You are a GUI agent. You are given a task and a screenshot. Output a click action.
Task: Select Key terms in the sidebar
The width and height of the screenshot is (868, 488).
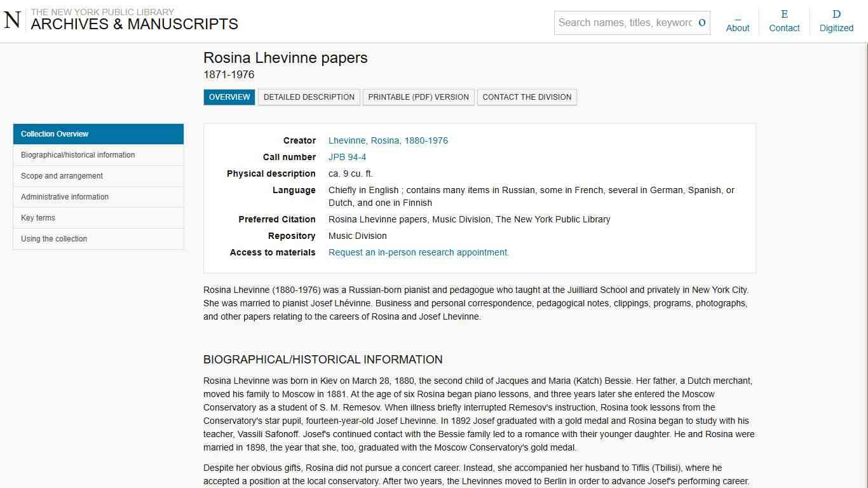click(38, 218)
